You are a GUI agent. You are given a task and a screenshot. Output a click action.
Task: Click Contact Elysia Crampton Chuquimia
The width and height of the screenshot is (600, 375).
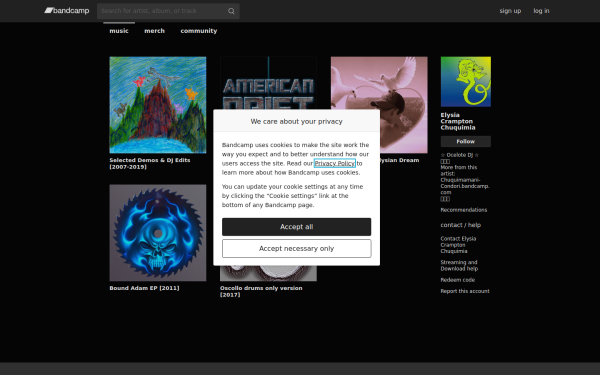458,245
